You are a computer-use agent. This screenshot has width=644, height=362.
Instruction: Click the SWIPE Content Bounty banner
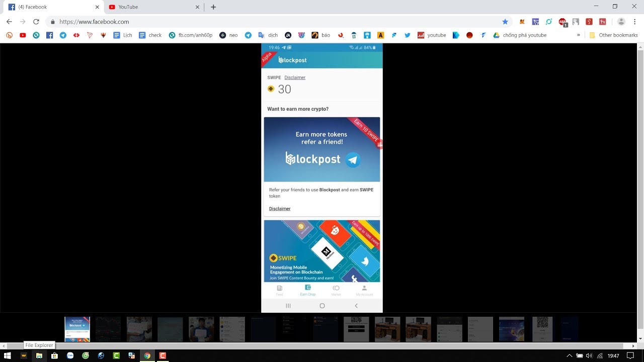point(322,251)
